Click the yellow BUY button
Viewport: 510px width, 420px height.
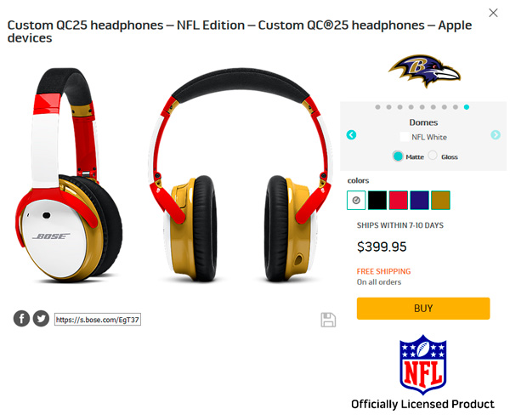(423, 308)
